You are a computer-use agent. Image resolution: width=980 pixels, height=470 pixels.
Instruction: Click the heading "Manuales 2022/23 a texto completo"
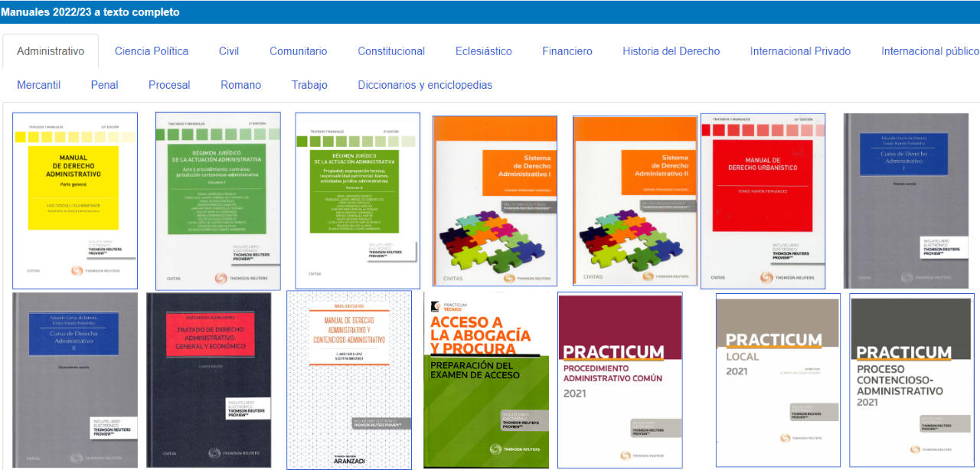90,12
